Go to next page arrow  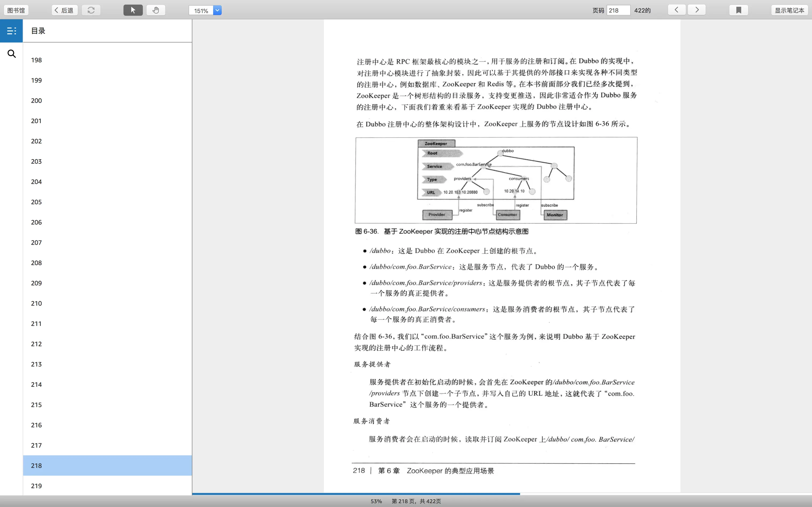coord(697,10)
